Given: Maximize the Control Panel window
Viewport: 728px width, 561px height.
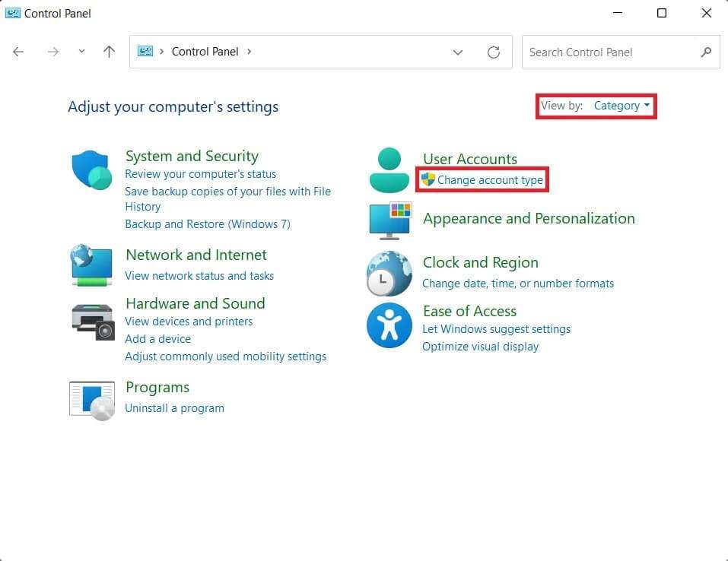Looking at the screenshot, I should [x=662, y=13].
